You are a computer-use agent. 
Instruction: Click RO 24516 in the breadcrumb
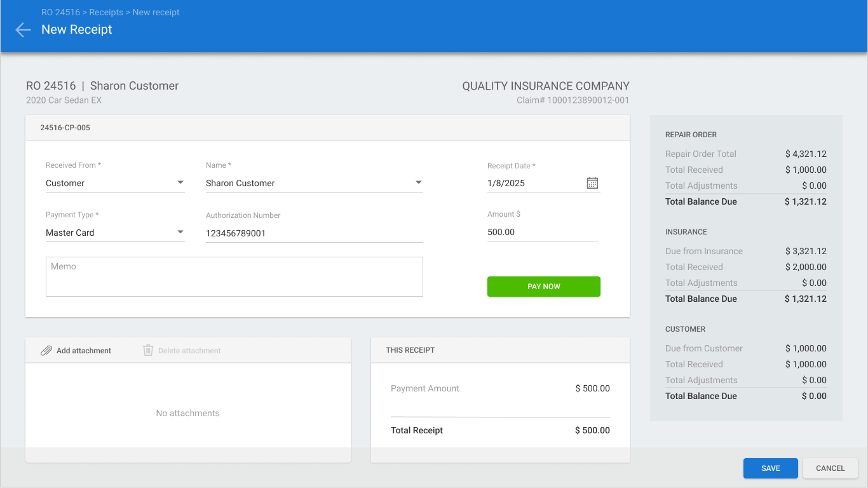pyautogui.click(x=62, y=12)
